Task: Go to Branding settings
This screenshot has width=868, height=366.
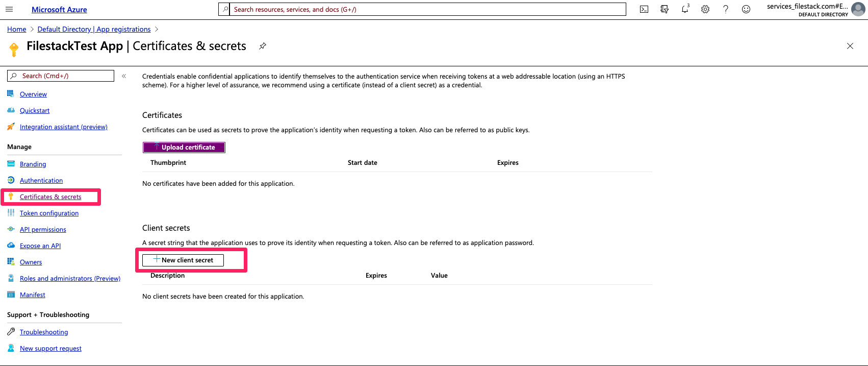Action: [x=33, y=164]
